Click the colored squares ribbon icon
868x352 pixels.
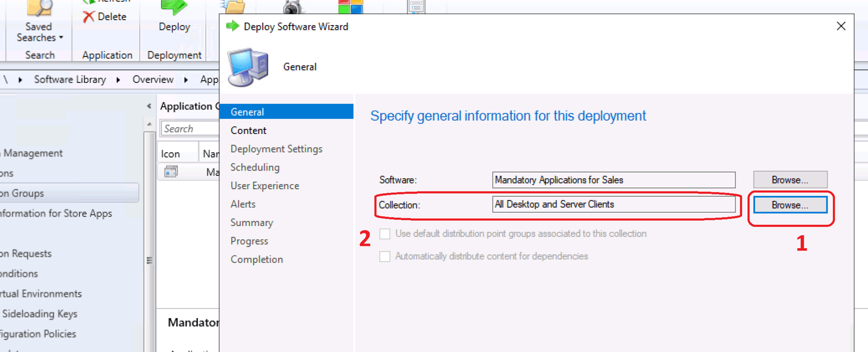click(350, 7)
